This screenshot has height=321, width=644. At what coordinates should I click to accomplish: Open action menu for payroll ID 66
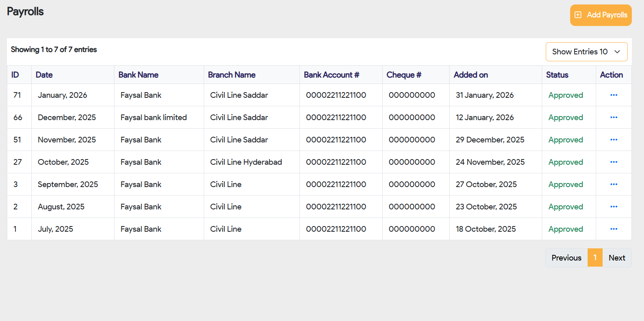[x=614, y=117]
